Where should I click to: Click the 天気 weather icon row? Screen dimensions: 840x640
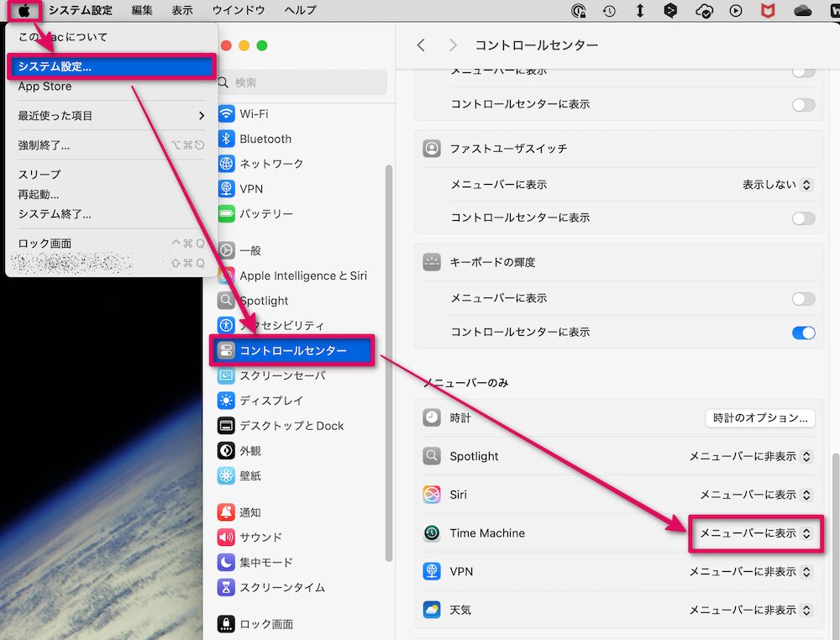432,610
